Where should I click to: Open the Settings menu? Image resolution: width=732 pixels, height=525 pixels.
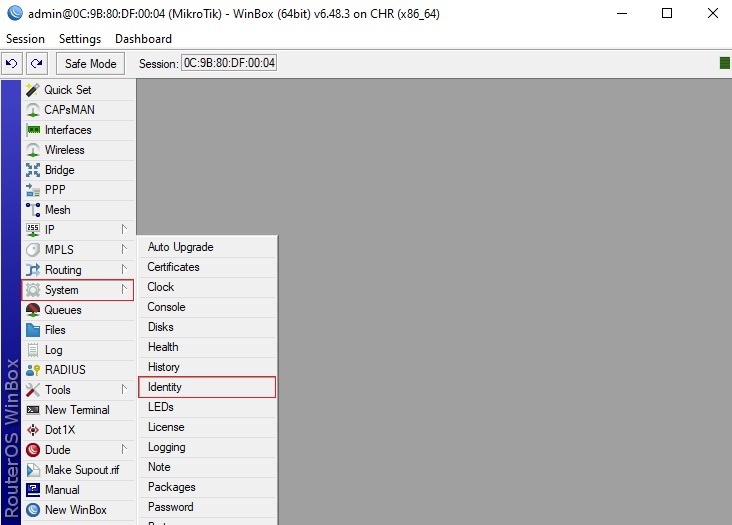click(80, 39)
